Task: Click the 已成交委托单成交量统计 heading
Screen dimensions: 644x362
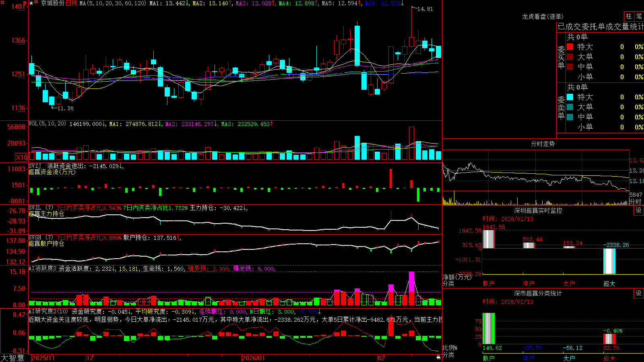Action: (x=601, y=27)
